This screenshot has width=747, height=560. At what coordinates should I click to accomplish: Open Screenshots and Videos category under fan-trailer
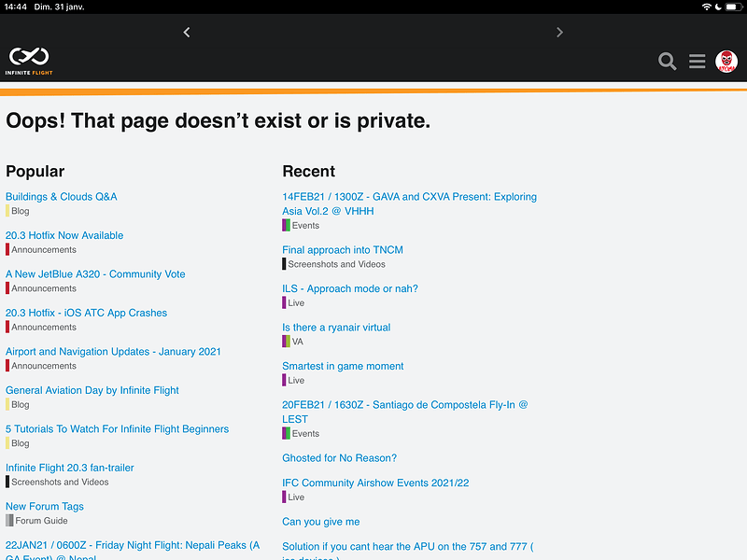coord(57,482)
